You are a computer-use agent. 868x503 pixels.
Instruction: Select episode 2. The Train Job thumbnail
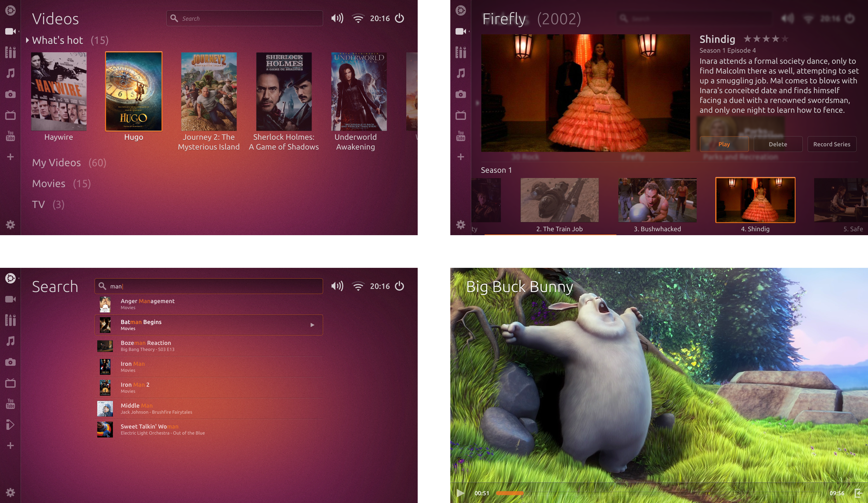pyautogui.click(x=559, y=200)
